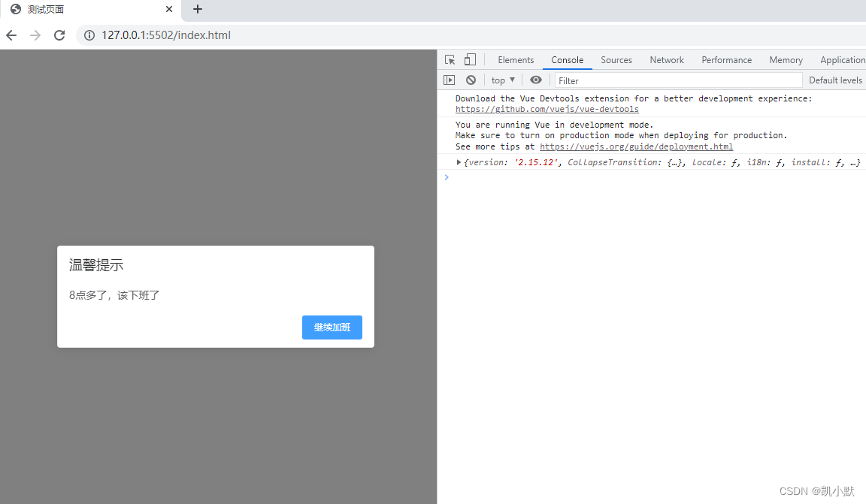Switch to the Performance tab
Screen dimensions: 866x504
point(726,59)
